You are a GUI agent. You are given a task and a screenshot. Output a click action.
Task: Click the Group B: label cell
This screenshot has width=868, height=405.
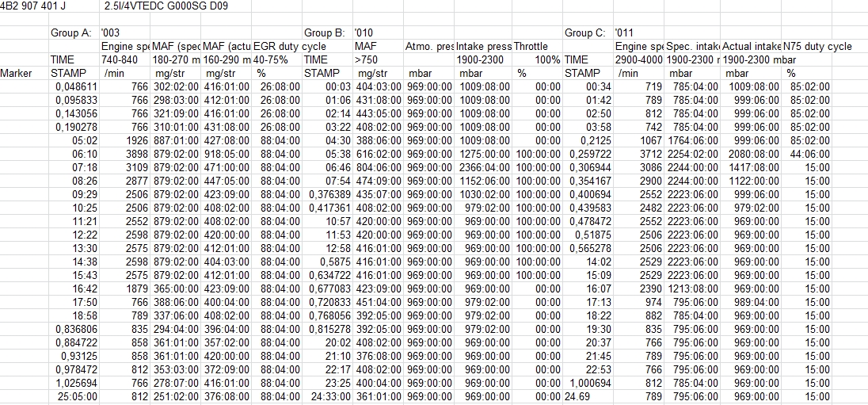click(x=325, y=33)
